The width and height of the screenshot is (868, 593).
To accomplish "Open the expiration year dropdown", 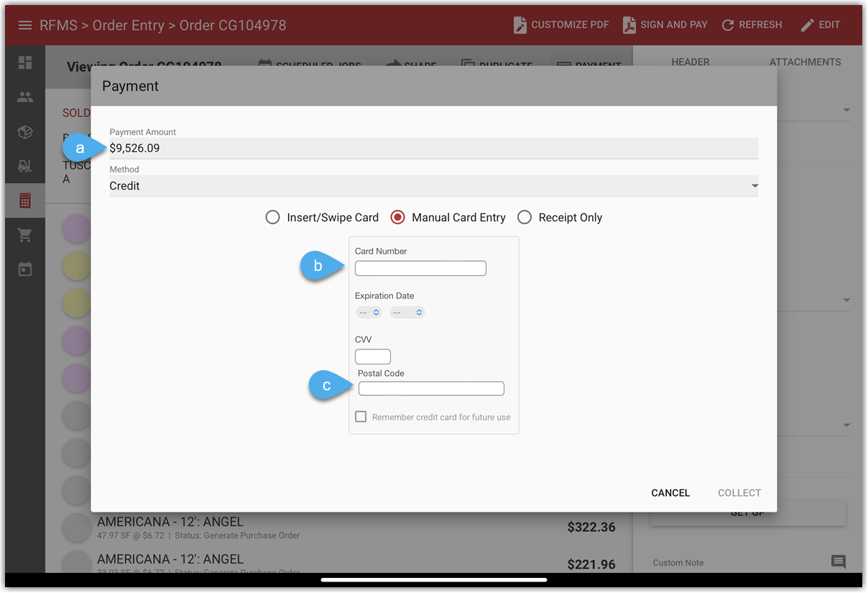I will [x=407, y=312].
